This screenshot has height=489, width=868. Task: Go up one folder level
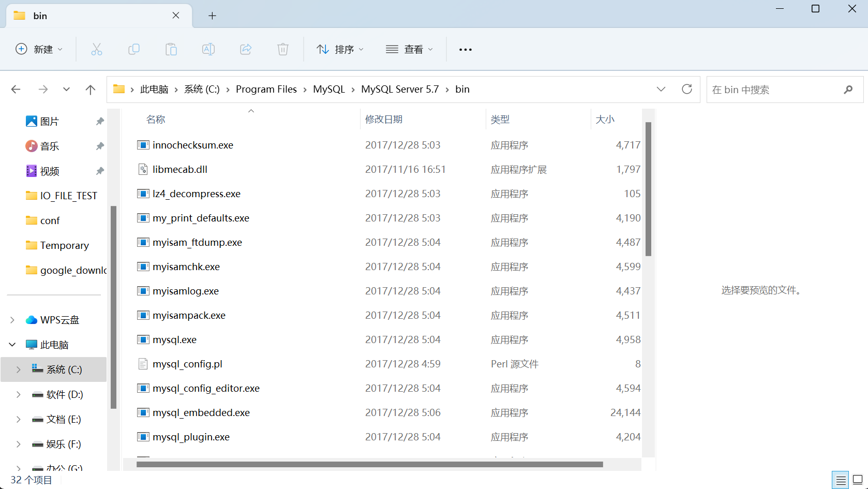click(91, 90)
